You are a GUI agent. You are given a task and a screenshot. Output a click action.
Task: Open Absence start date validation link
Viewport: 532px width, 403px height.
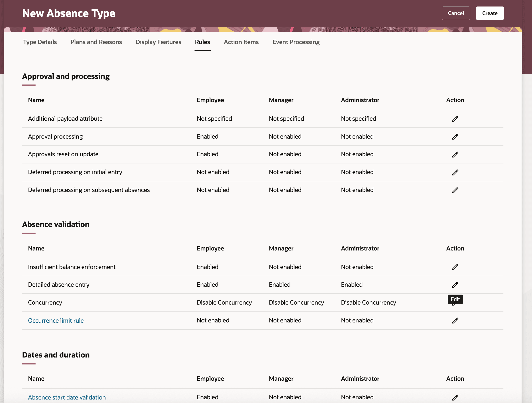point(67,397)
